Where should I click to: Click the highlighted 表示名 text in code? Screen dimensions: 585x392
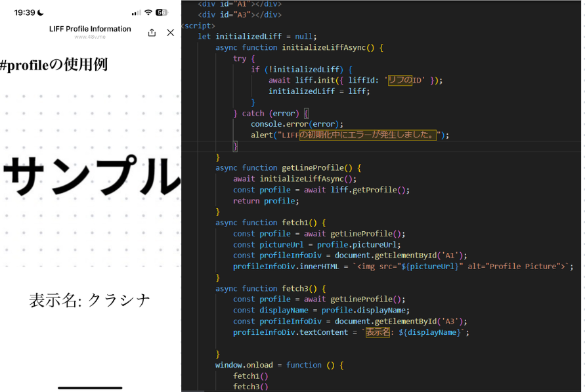click(x=378, y=332)
